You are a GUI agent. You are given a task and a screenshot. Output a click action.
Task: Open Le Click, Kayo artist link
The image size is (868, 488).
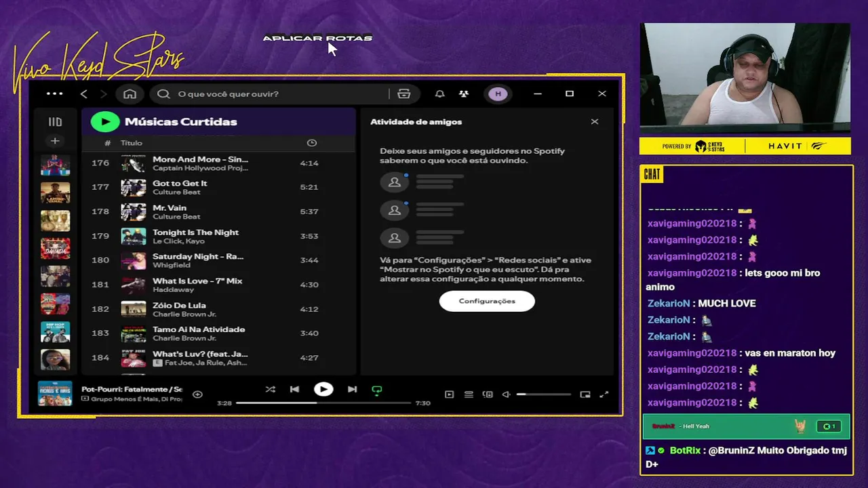click(x=178, y=241)
